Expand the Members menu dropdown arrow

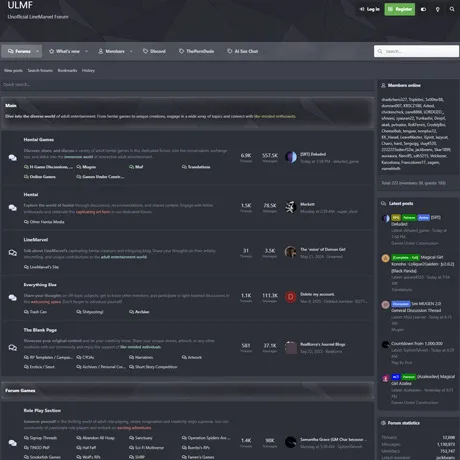(x=131, y=51)
